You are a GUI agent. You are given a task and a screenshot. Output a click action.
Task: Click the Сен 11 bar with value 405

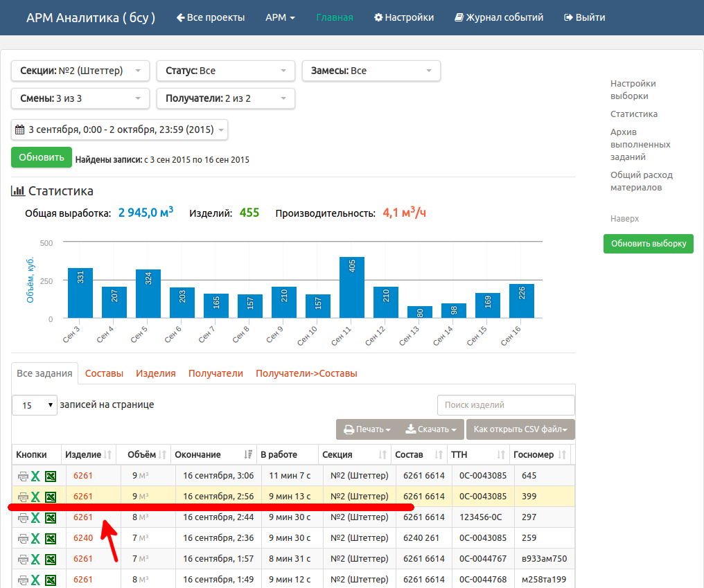[351, 287]
